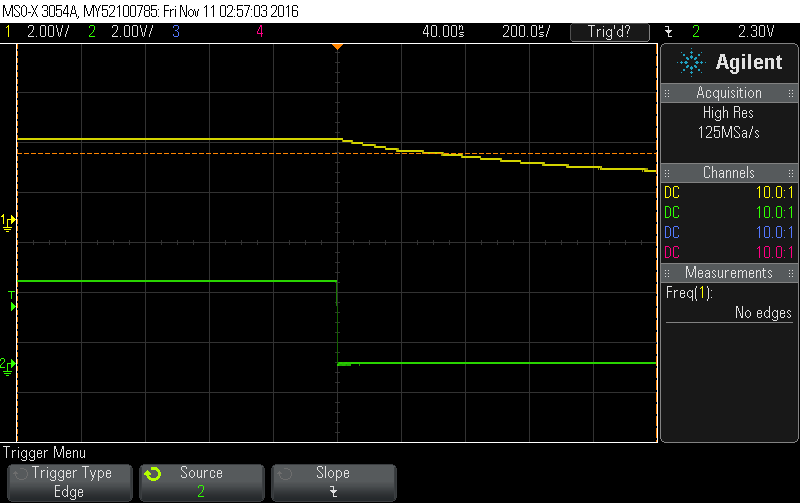800x503 pixels.
Task: Click the blue 10.0:1 probe ratio
Action: click(x=774, y=233)
